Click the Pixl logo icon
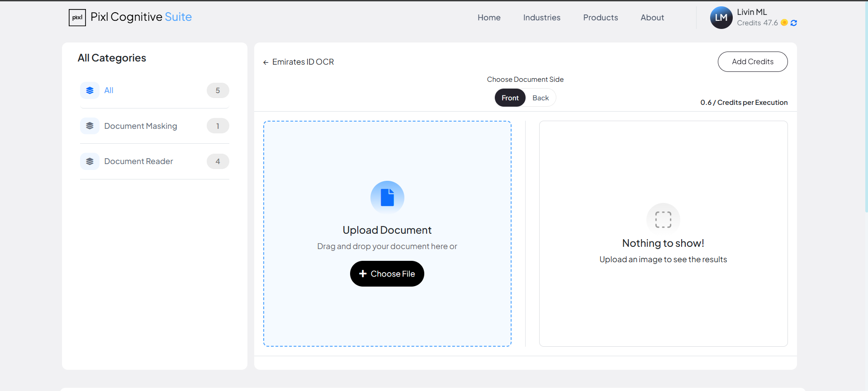Image resolution: width=868 pixels, height=391 pixels. (x=77, y=18)
